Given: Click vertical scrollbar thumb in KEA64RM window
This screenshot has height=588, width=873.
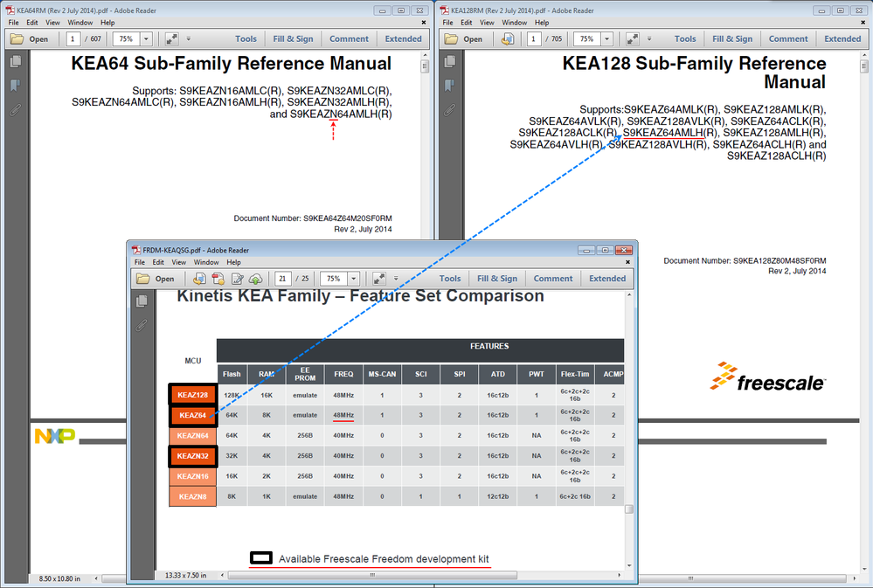Looking at the screenshot, I should 425,66.
